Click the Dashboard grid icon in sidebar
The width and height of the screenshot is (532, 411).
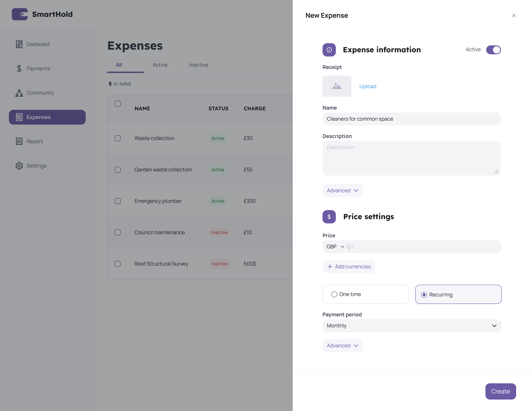tap(19, 44)
